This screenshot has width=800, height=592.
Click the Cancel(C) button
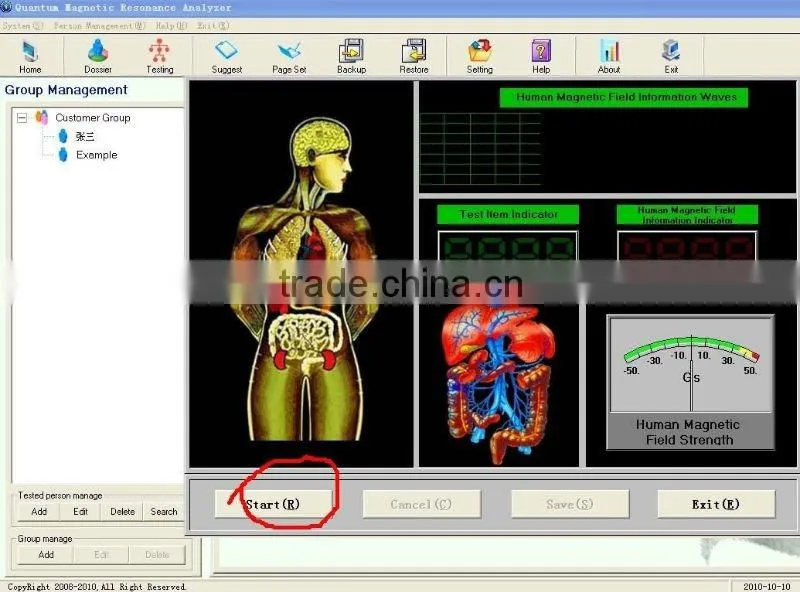pyautogui.click(x=421, y=504)
